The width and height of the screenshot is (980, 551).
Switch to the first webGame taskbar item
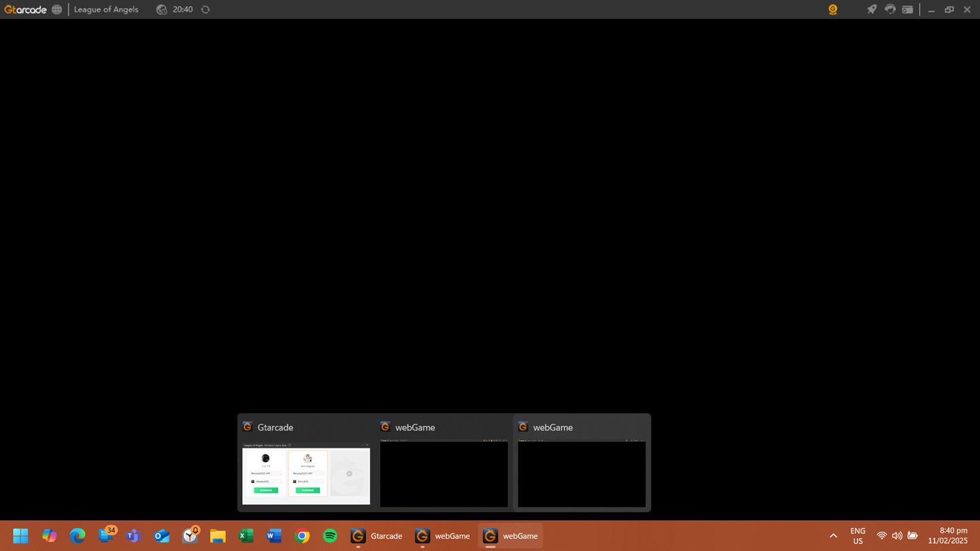pyautogui.click(x=442, y=536)
